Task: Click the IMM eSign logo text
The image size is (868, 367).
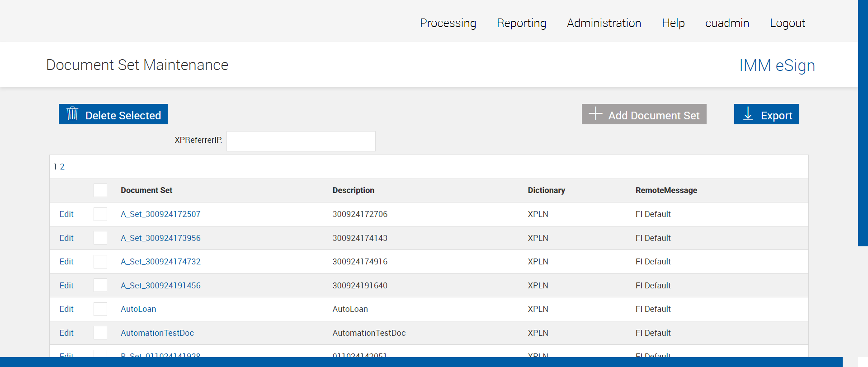Action: (x=777, y=66)
